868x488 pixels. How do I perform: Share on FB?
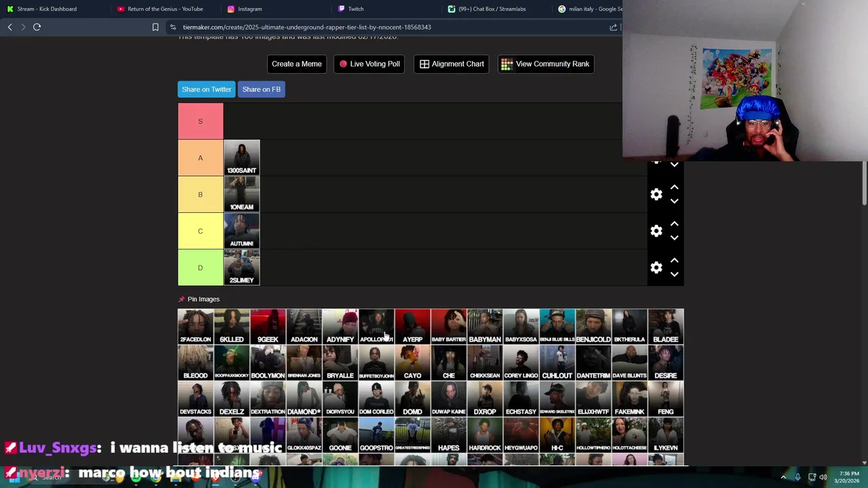[261, 89]
